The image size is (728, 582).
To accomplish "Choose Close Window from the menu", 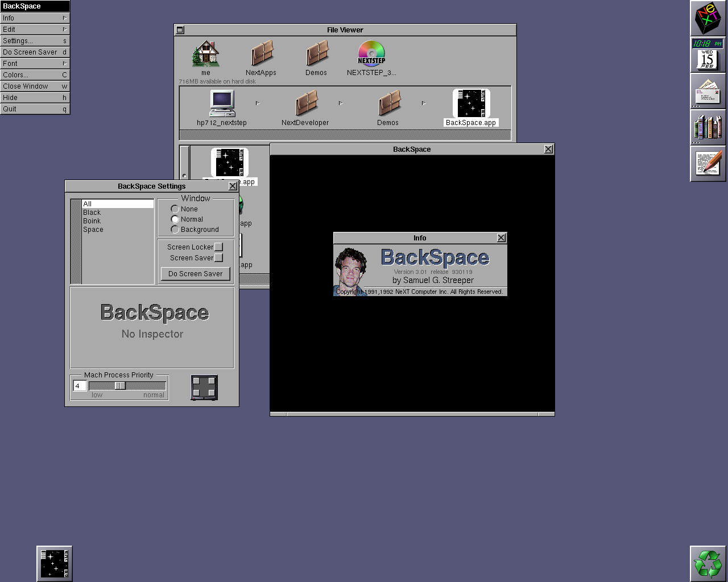I will (35, 86).
